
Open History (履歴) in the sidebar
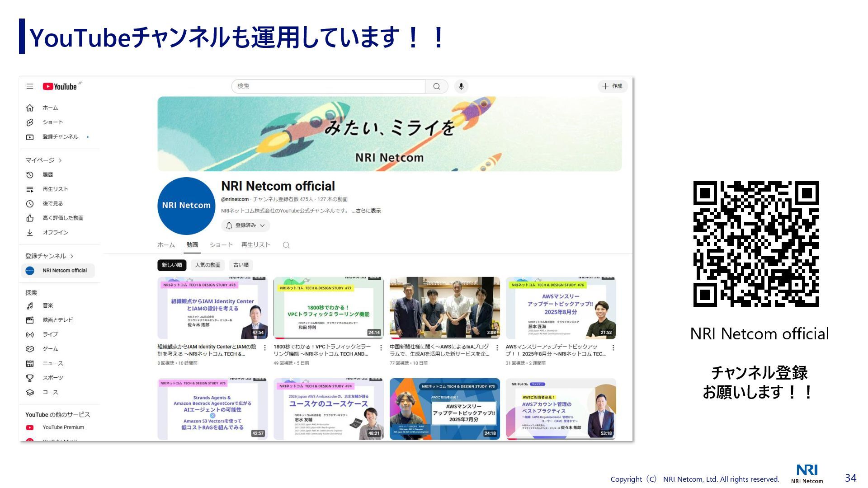(x=47, y=175)
